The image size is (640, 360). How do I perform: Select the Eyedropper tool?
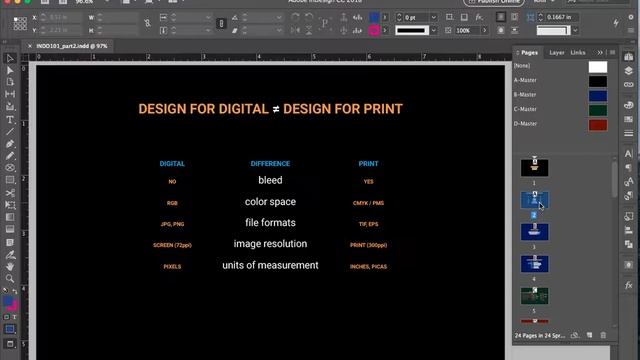(10, 255)
